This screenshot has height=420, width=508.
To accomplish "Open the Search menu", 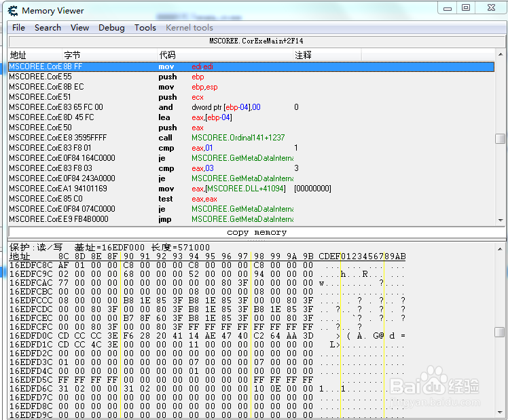I will pos(48,28).
